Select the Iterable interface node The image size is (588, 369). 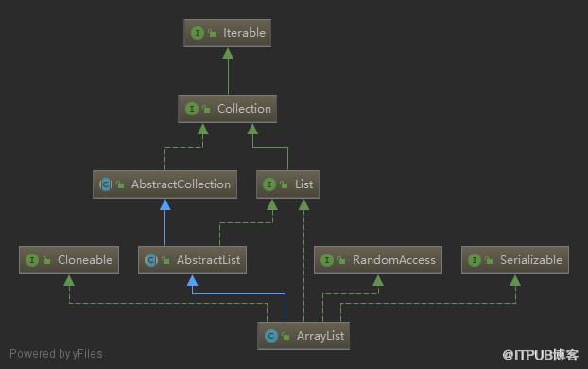227,33
